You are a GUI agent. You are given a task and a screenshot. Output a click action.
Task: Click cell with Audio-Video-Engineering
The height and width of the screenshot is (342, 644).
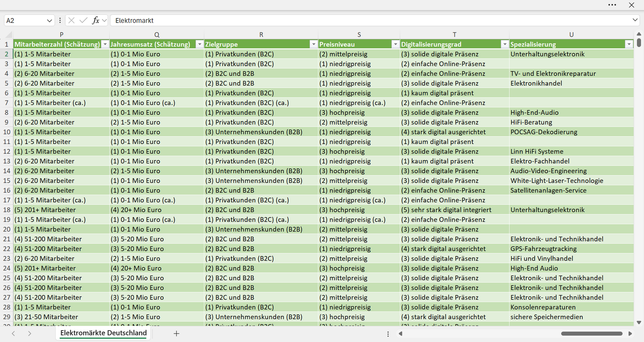click(x=571, y=171)
